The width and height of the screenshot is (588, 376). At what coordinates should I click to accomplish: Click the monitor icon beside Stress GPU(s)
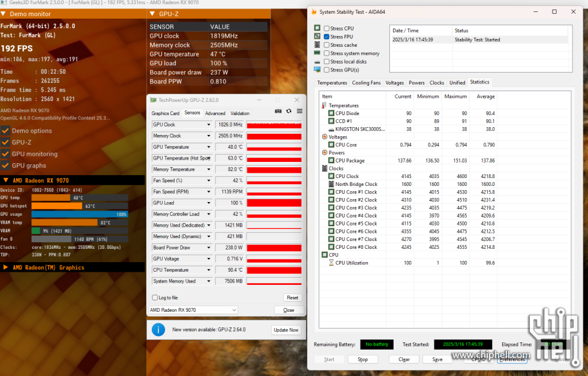point(317,70)
